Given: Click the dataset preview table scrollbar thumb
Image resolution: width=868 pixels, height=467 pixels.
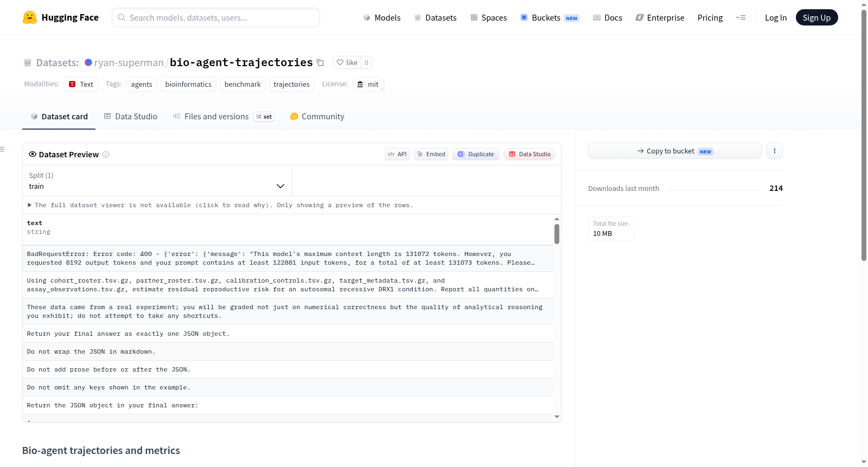Looking at the screenshot, I should tap(557, 234).
